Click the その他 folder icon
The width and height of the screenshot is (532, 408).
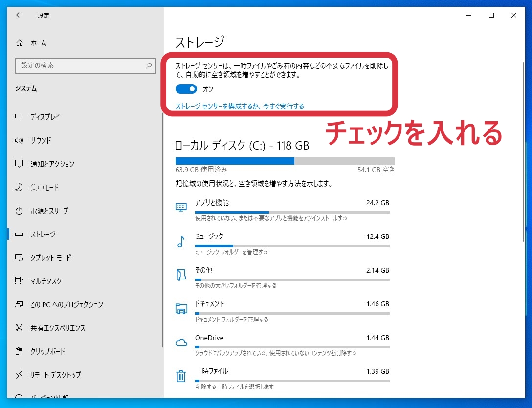pos(181,275)
